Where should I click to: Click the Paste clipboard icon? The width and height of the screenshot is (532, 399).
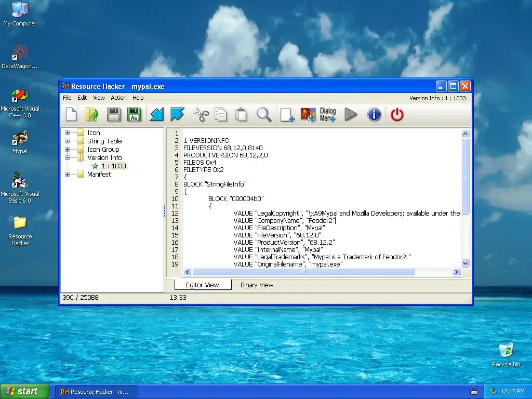coord(241,114)
